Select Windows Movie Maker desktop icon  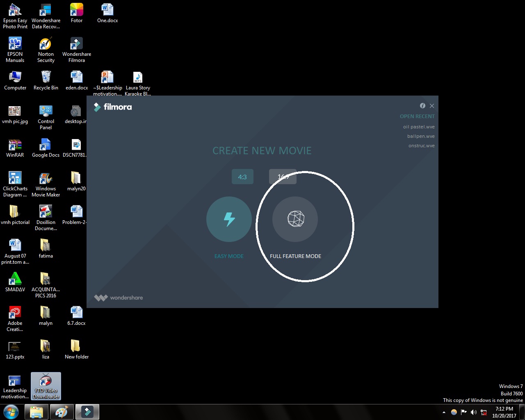(x=46, y=184)
